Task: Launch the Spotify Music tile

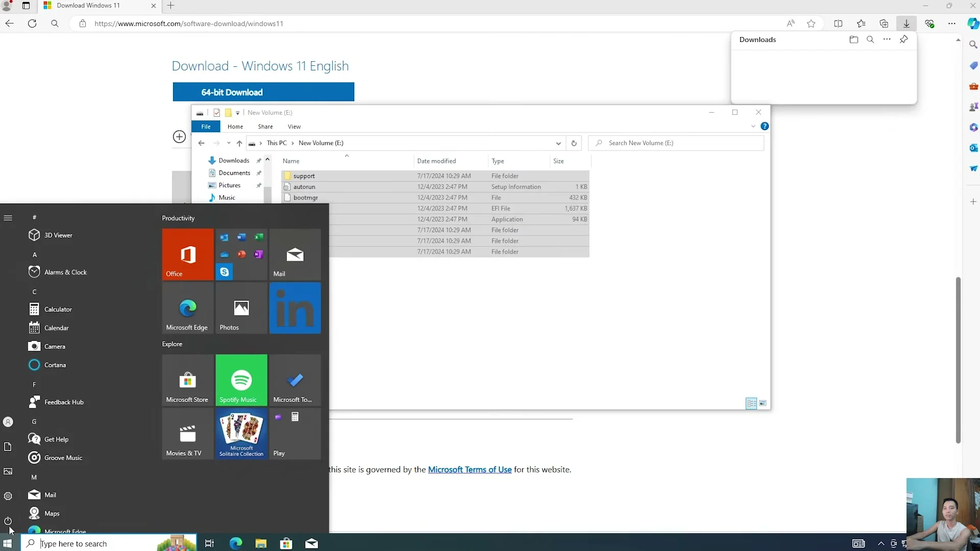Action: [241, 380]
